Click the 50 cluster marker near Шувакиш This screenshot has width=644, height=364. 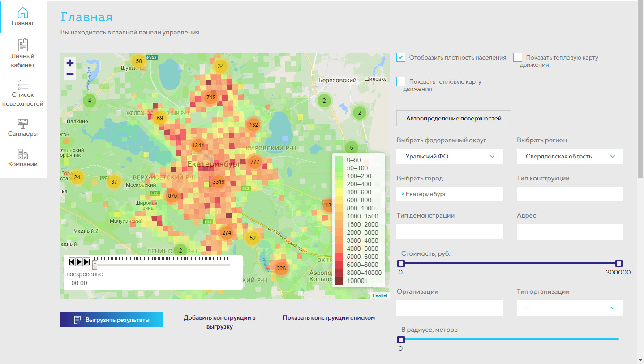coord(139,61)
